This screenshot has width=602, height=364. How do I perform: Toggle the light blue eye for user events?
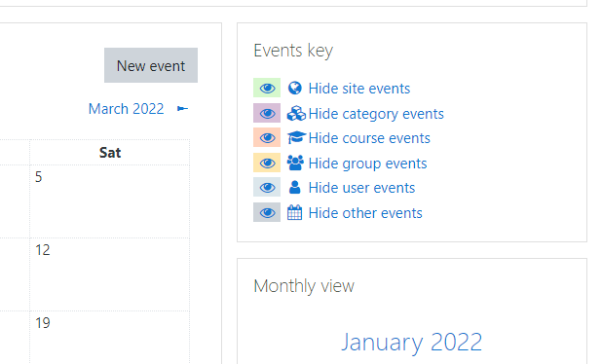click(x=267, y=187)
